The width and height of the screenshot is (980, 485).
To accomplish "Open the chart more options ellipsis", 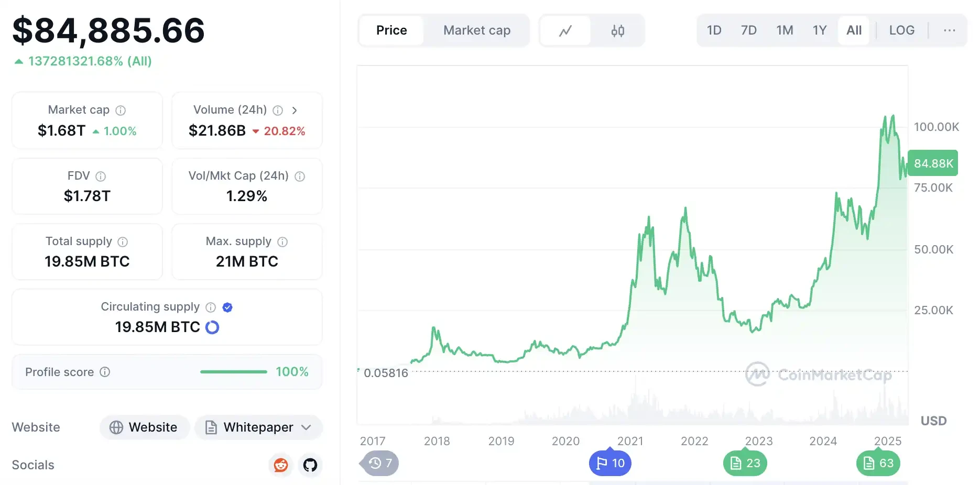I will tap(949, 30).
